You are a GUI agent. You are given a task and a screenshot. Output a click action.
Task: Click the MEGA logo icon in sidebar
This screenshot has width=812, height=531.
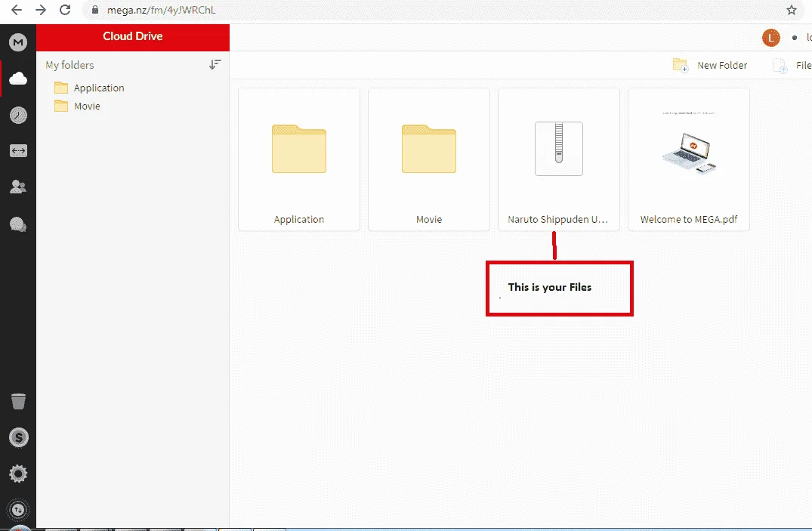[18, 42]
